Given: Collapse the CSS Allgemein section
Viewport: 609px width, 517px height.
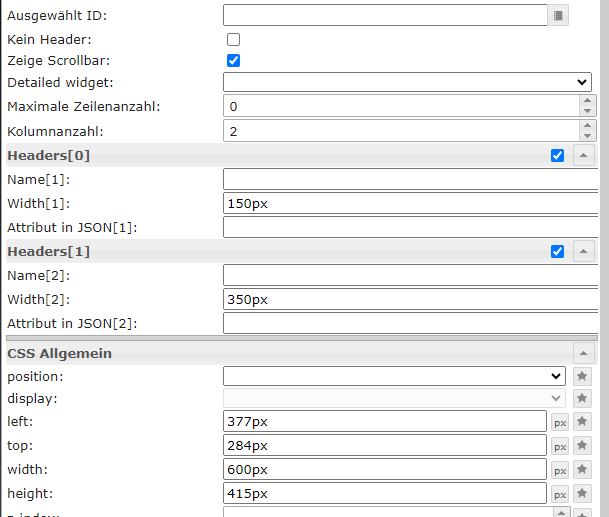Looking at the screenshot, I should (583, 353).
